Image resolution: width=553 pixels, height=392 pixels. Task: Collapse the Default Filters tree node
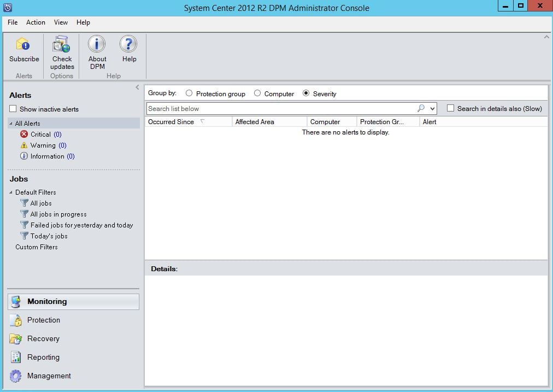11,192
